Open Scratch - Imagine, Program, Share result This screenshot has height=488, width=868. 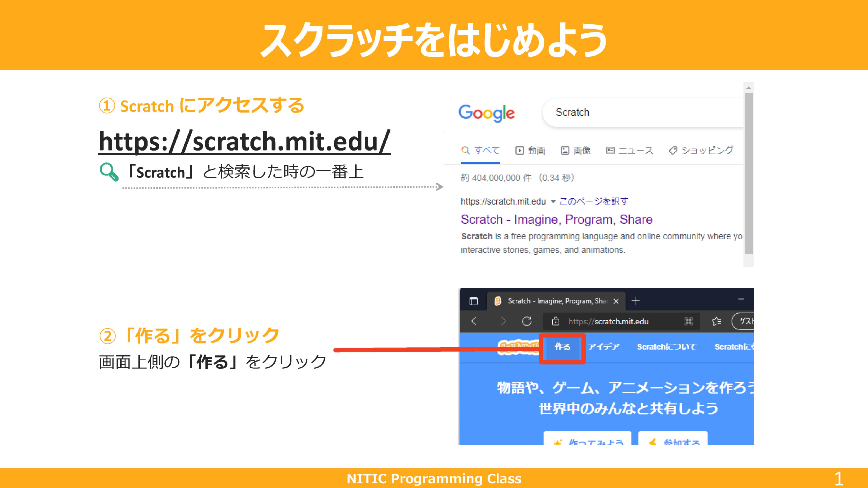pyautogui.click(x=556, y=219)
